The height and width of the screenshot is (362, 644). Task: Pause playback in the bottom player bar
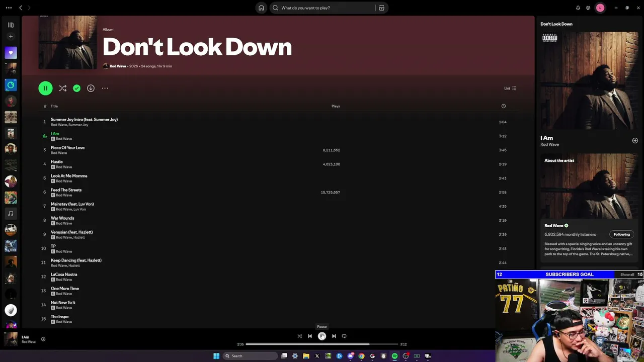point(322,336)
